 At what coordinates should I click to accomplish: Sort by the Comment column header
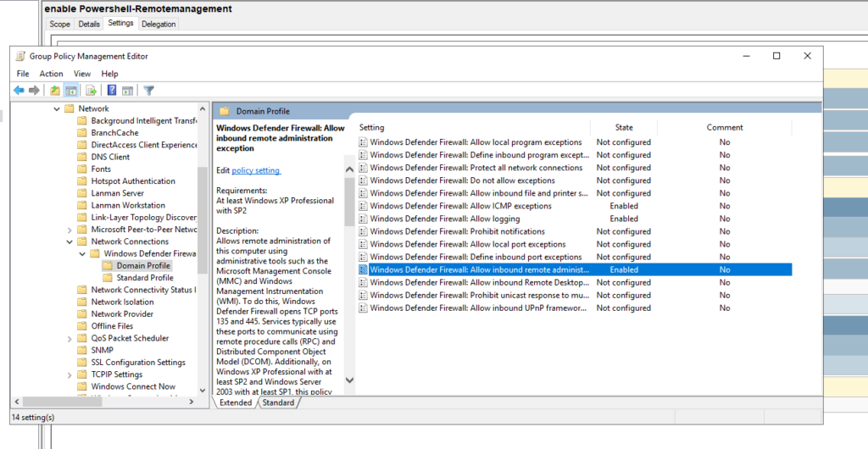click(x=725, y=127)
